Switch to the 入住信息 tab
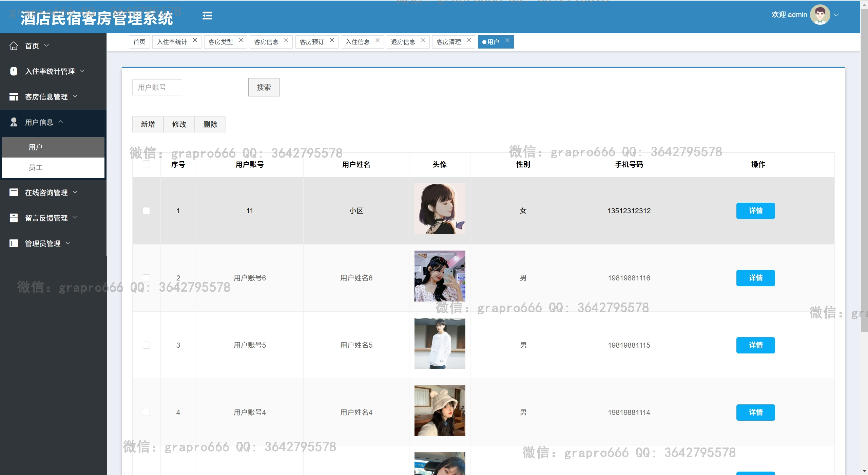868x475 pixels. [x=357, y=42]
